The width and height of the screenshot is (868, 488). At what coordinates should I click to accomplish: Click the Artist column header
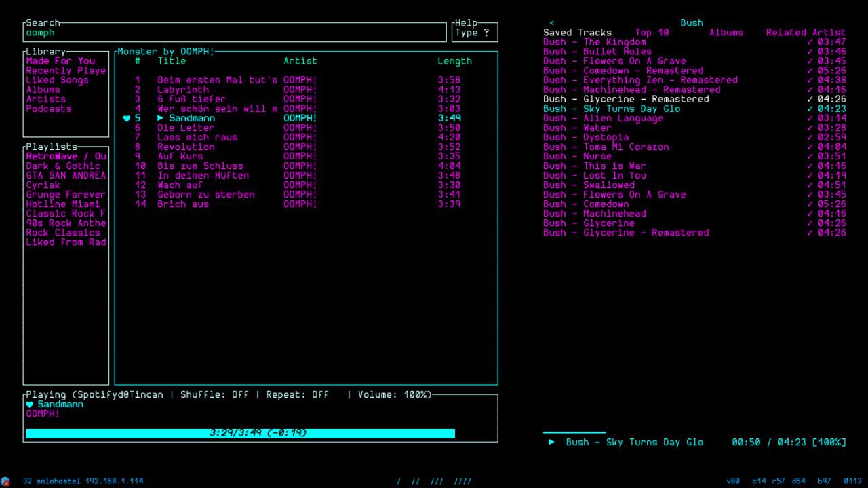tap(300, 61)
